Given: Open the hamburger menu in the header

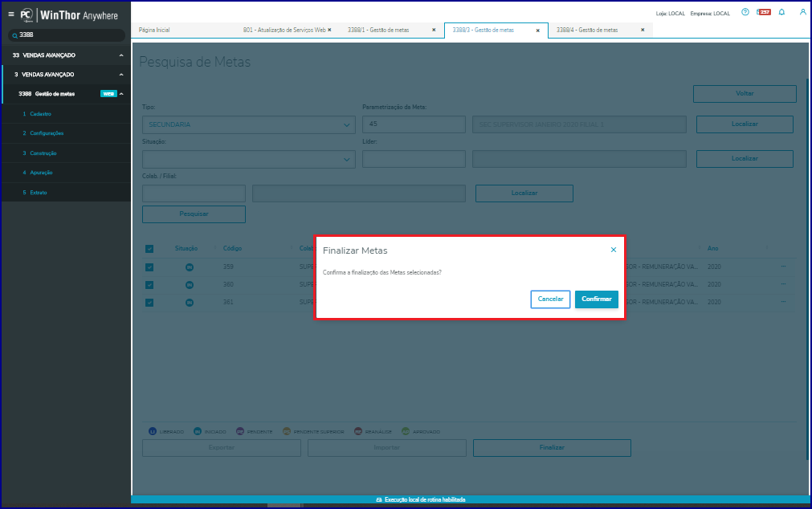Looking at the screenshot, I should (11, 14).
